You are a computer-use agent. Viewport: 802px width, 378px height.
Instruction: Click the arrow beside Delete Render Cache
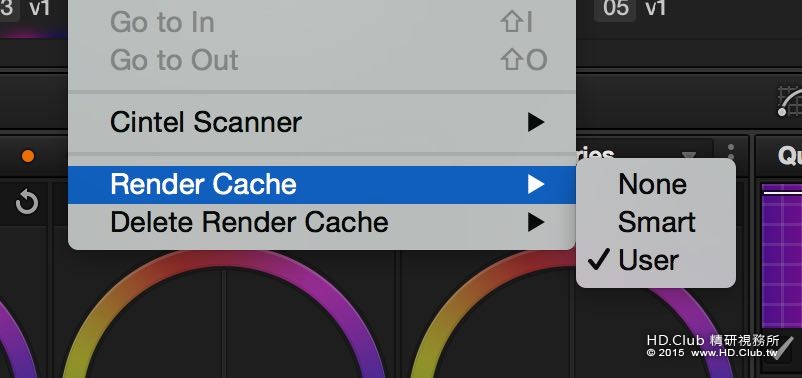click(536, 222)
